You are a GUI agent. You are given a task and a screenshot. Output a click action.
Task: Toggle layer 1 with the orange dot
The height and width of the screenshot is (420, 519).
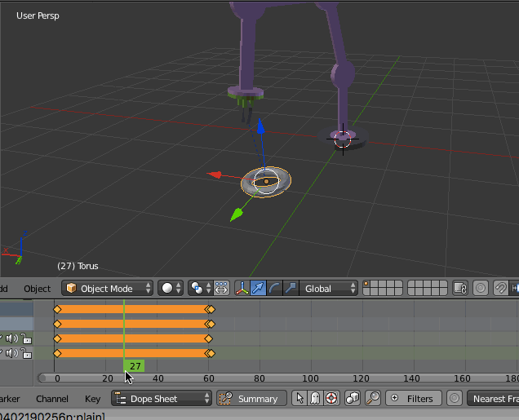[366, 285]
